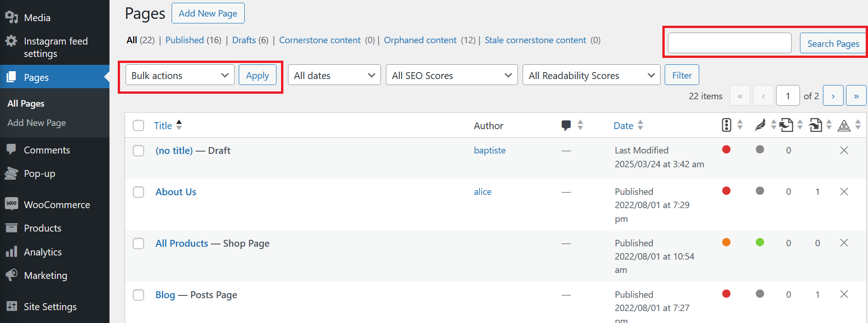Click the green readability dot for All Products
This screenshot has height=323, width=868.
[760, 242]
